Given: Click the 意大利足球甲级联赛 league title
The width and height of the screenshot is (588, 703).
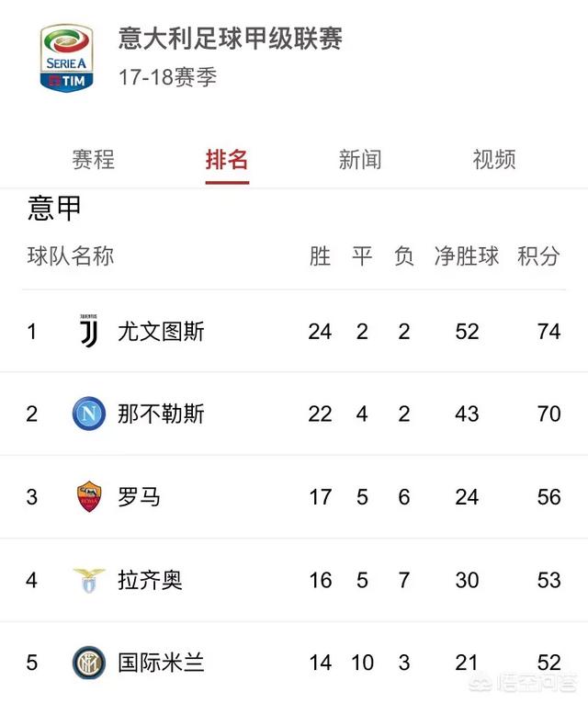Looking at the screenshot, I should pyautogui.click(x=231, y=38).
